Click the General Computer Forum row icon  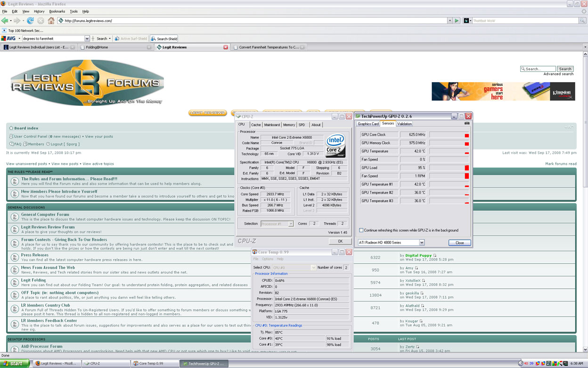14,217
